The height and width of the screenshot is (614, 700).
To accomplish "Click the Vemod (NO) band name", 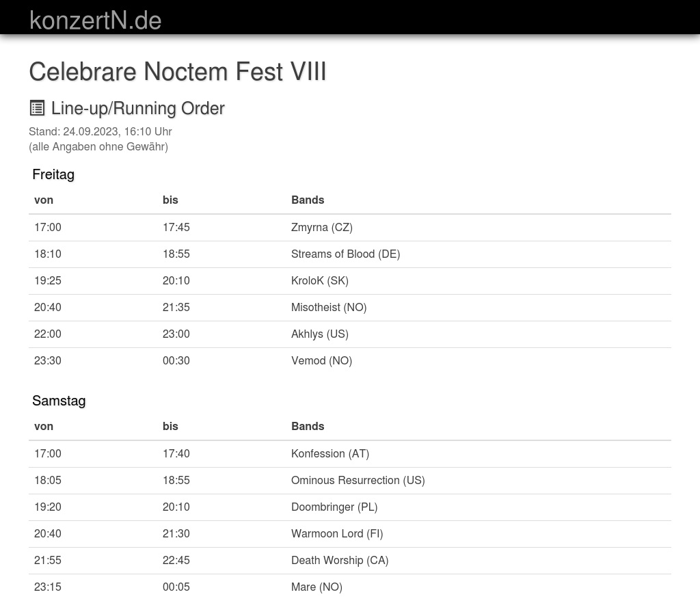I will click(x=321, y=360).
